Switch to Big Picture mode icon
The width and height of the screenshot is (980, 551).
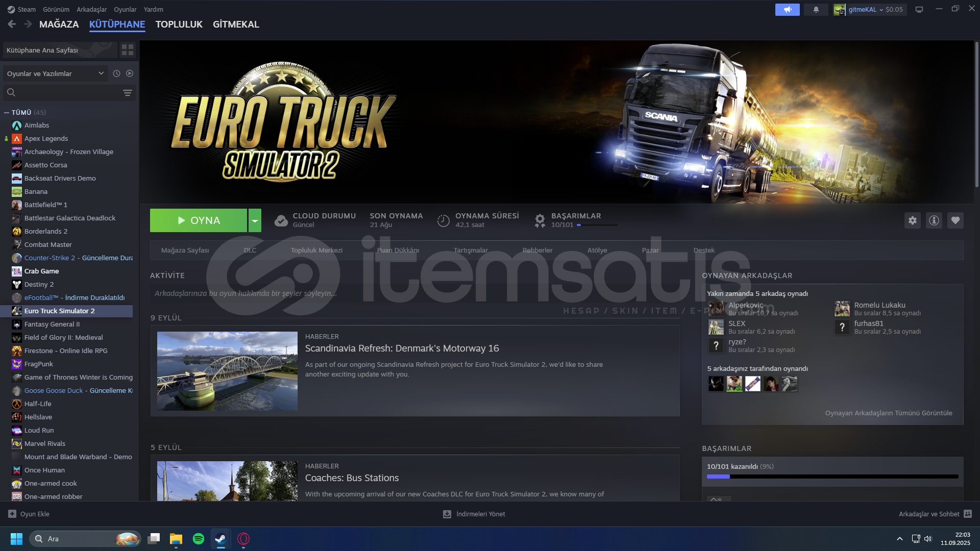click(x=919, y=10)
